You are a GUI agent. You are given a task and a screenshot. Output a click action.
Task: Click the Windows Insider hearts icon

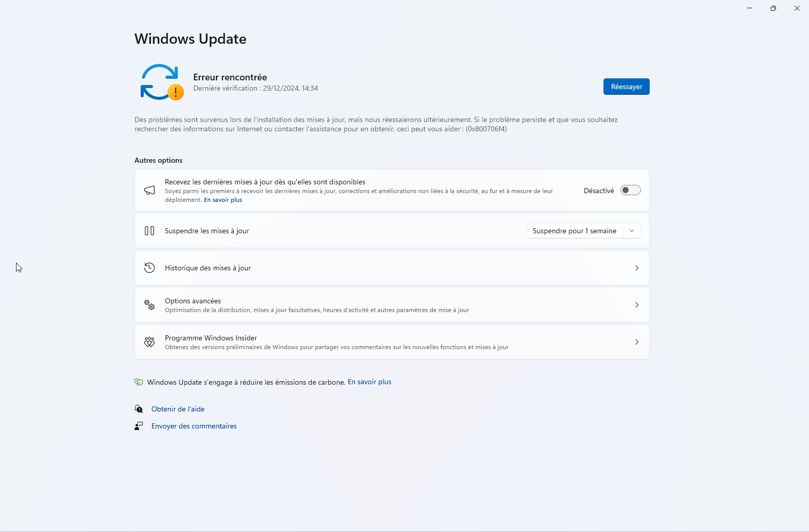coord(149,342)
